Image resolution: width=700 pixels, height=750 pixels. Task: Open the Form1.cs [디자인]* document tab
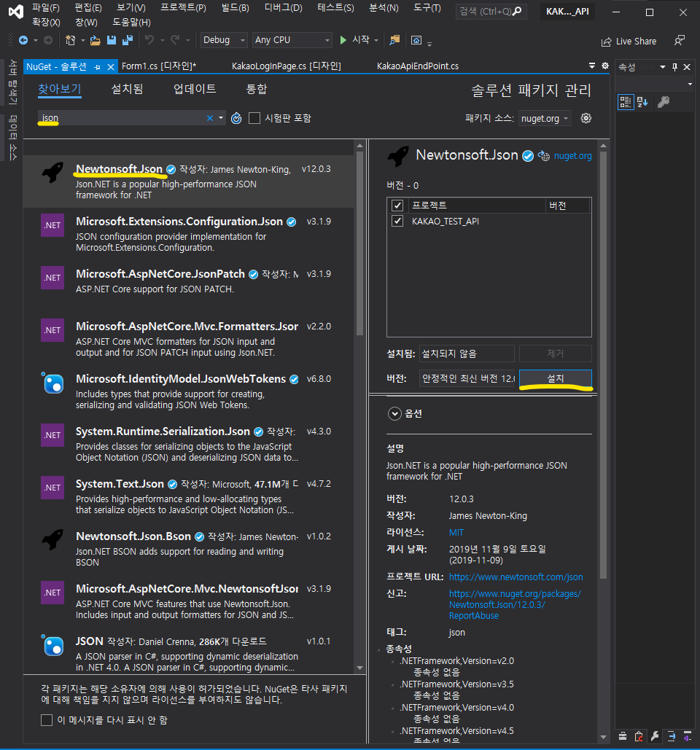tap(159, 66)
